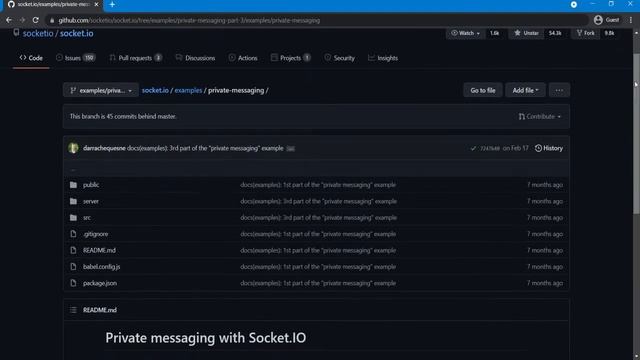Screen dimensions: 640x360
Task: Click the Go to file button
Action: 483,91
